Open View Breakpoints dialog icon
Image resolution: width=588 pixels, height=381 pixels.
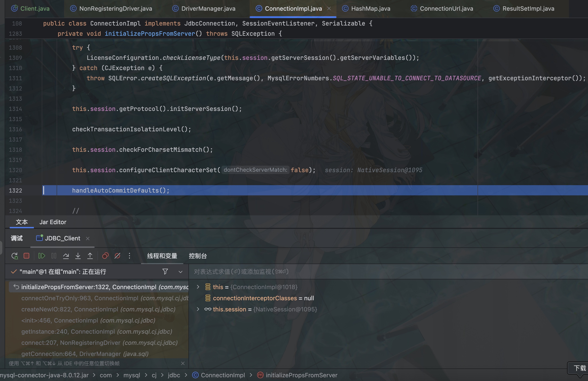(105, 256)
